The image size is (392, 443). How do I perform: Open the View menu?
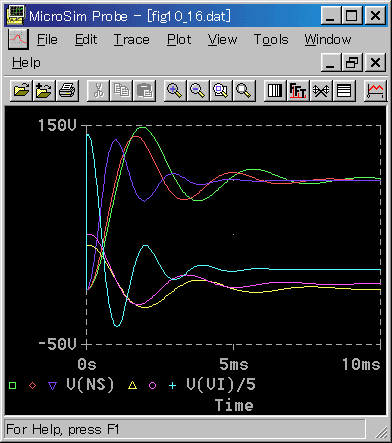pyautogui.click(x=223, y=40)
